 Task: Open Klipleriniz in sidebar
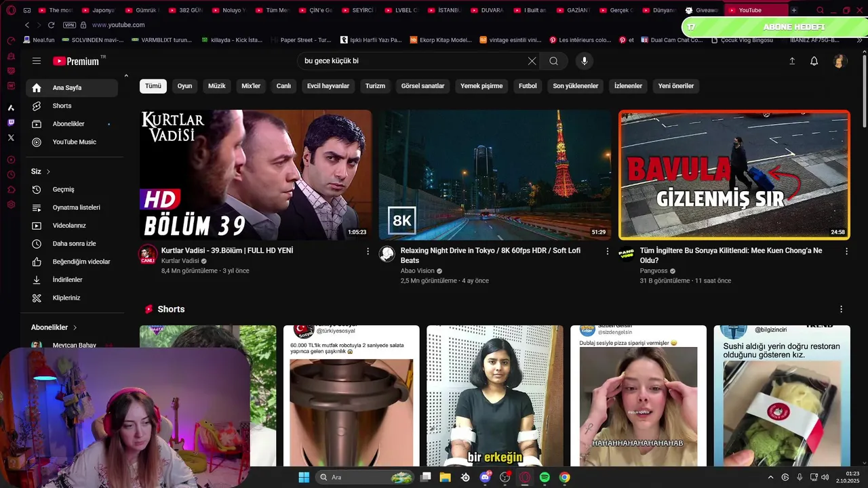(x=72, y=298)
